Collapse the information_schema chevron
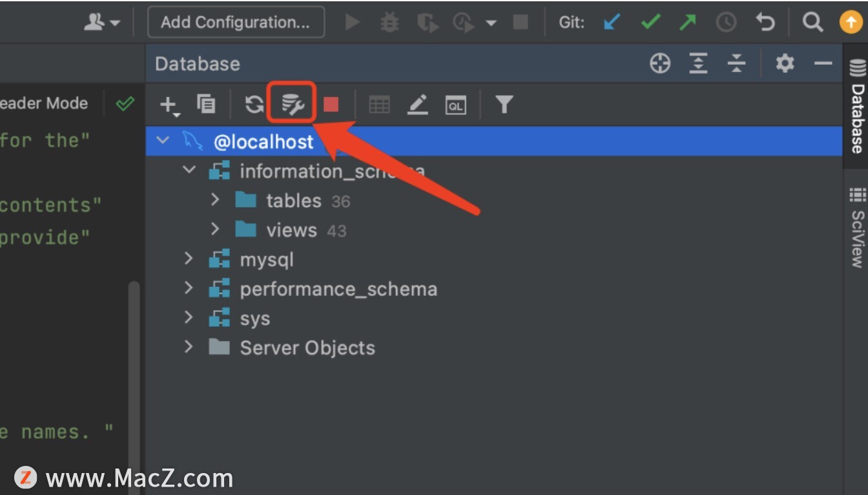Viewport: 868px width, 495px height. coord(189,170)
